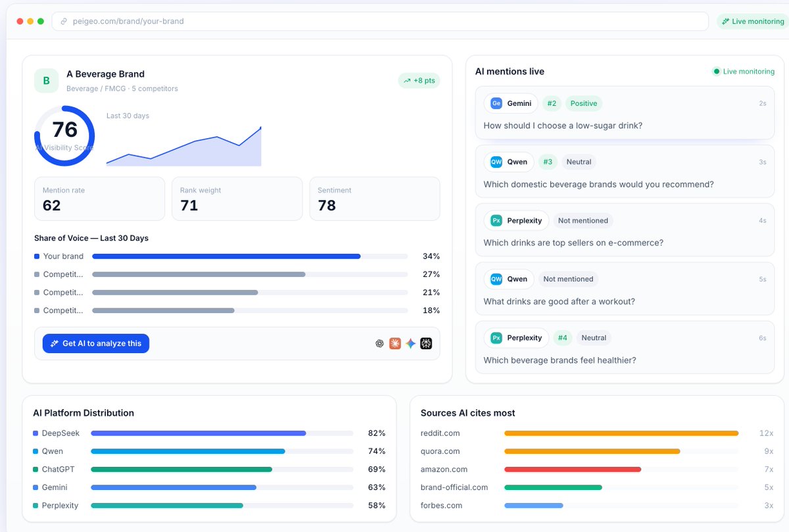
Task: Click the link icon in address bar
Action: click(x=64, y=21)
